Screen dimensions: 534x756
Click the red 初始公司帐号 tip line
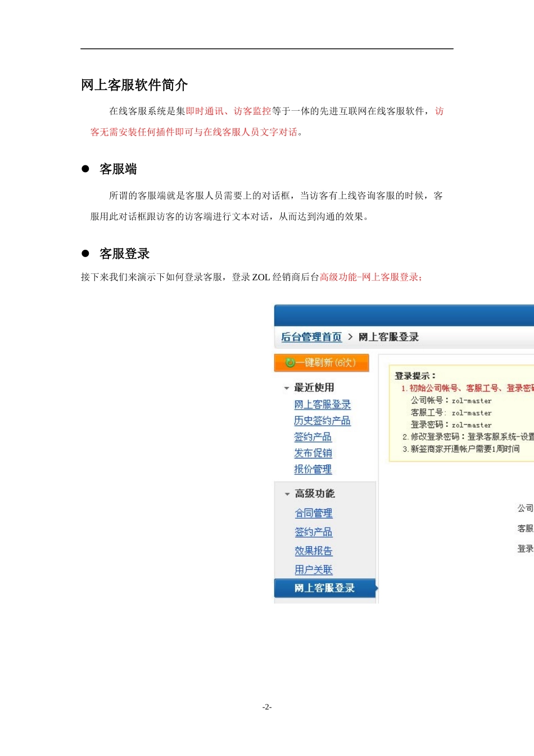click(x=467, y=388)
